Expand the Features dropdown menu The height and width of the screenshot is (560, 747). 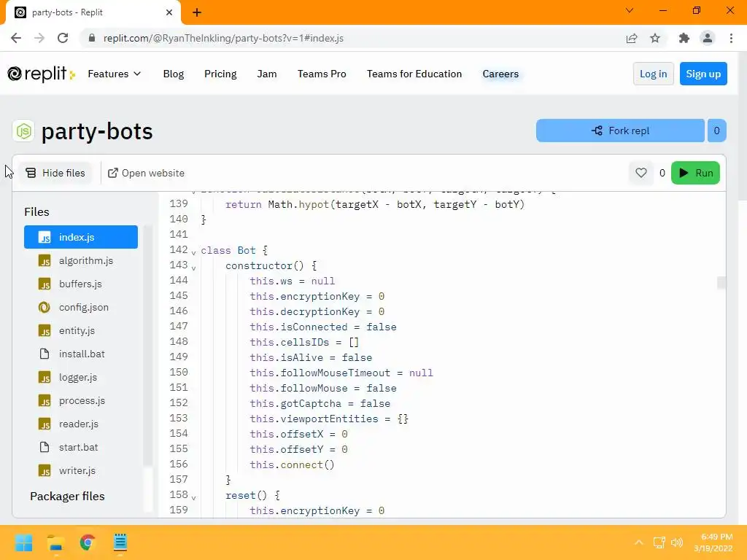click(115, 74)
